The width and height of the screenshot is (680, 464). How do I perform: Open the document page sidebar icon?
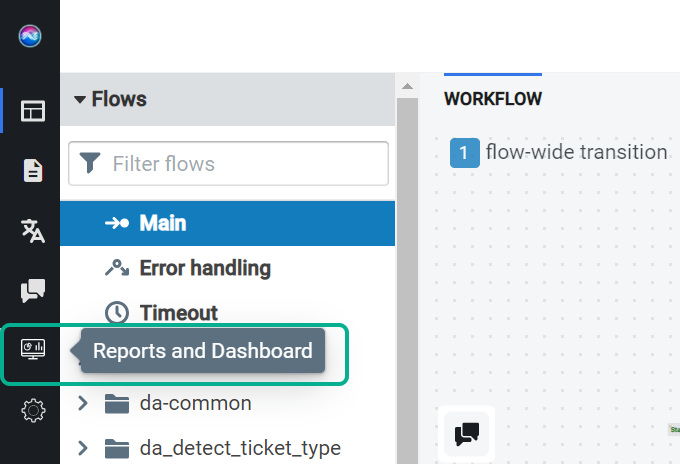(33, 170)
